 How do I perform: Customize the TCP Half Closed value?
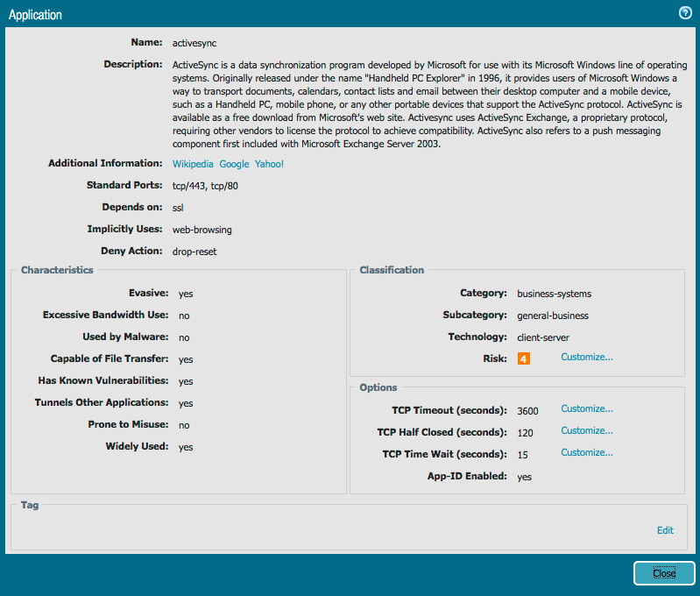tap(587, 430)
